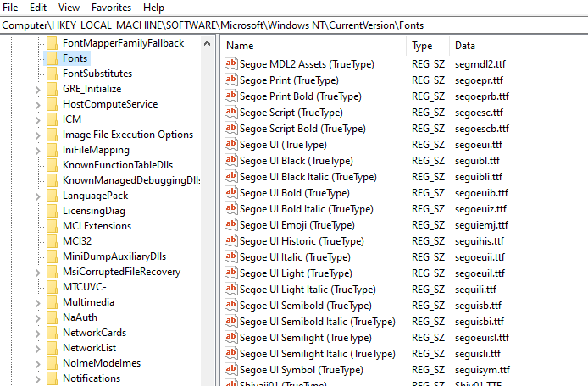Click the tree pane scroll up arrow
This screenshot has width=588, height=386.
click(207, 43)
